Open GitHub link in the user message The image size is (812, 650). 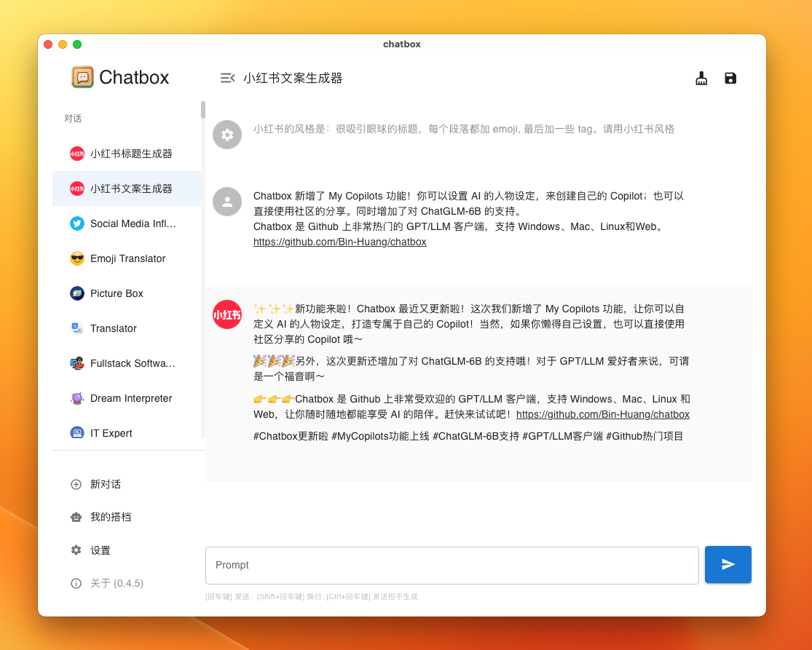pyautogui.click(x=339, y=242)
